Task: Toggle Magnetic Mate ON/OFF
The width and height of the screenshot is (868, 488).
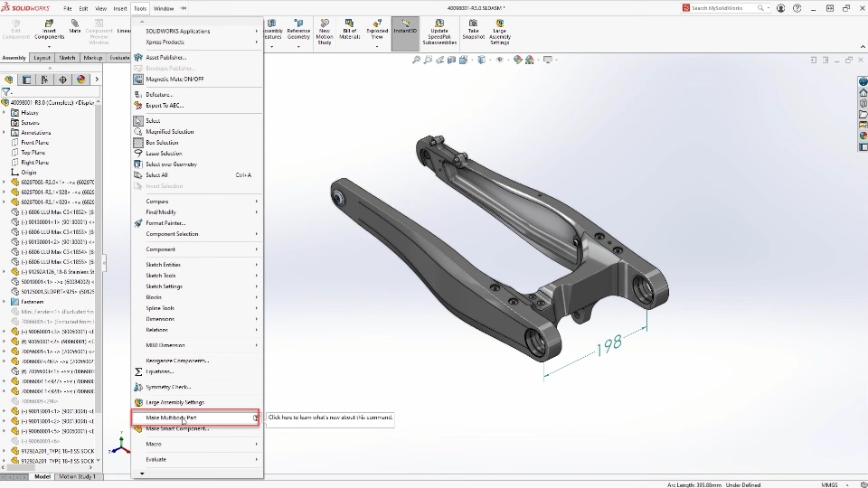Action: pos(175,80)
